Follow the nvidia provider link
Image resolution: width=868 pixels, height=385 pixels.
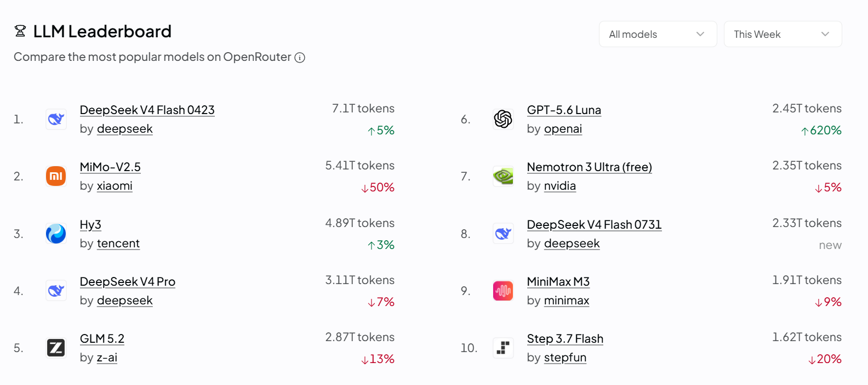pos(560,186)
